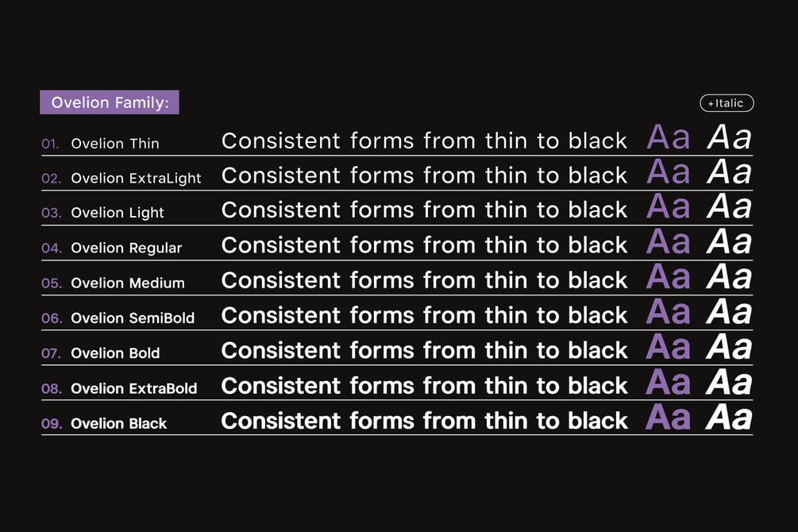Click the white italic Aa in Thin row
This screenshot has height=532, width=798.
[x=729, y=137]
